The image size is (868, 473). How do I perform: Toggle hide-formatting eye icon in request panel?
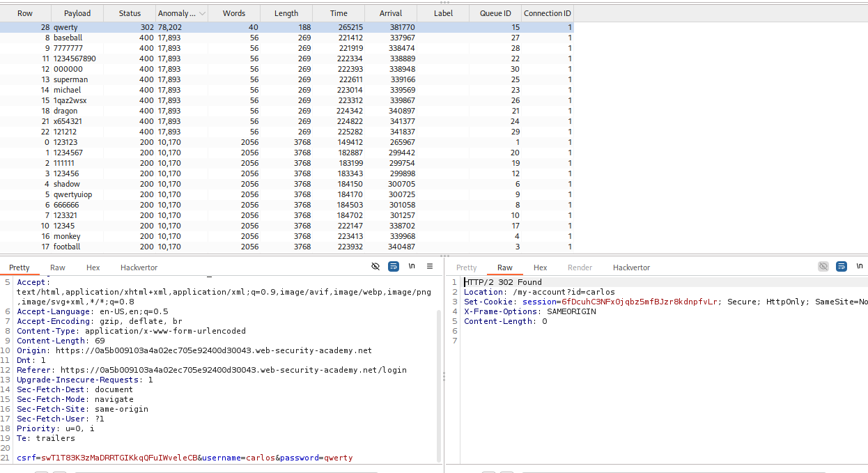(x=375, y=267)
